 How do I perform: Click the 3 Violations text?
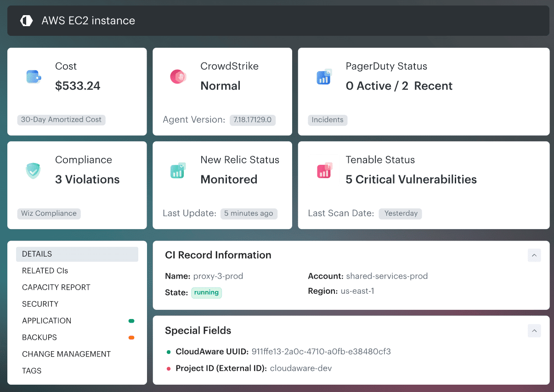[x=87, y=179]
